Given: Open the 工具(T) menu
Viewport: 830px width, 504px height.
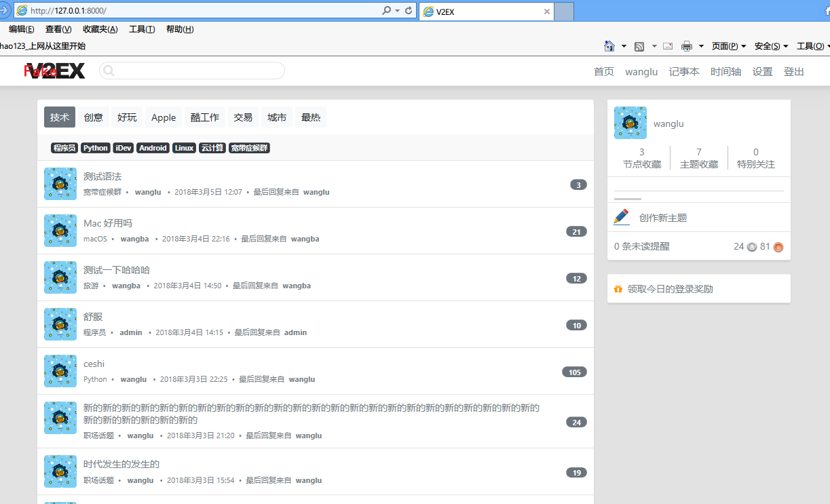Looking at the screenshot, I should point(142,29).
